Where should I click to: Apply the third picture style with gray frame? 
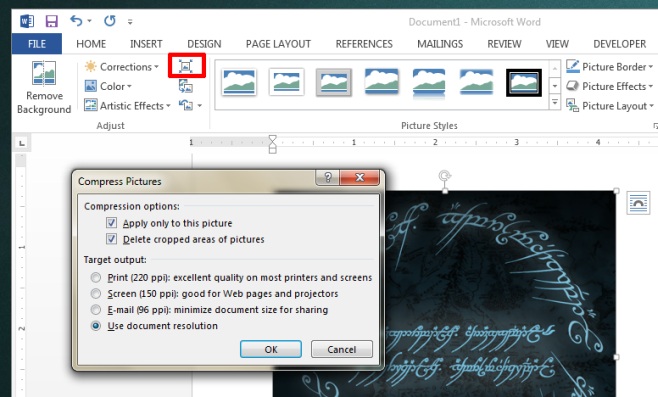(x=334, y=82)
